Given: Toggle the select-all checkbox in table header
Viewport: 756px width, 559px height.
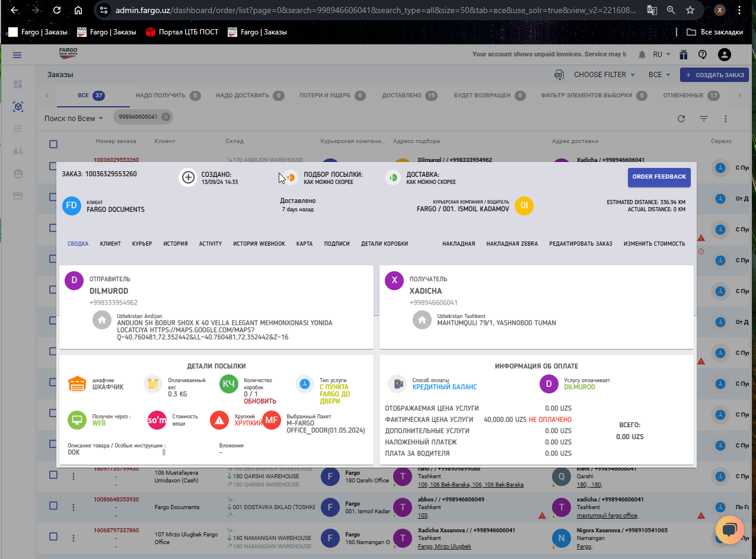Looking at the screenshot, I should pyautogui.click(x=53, y=144).
